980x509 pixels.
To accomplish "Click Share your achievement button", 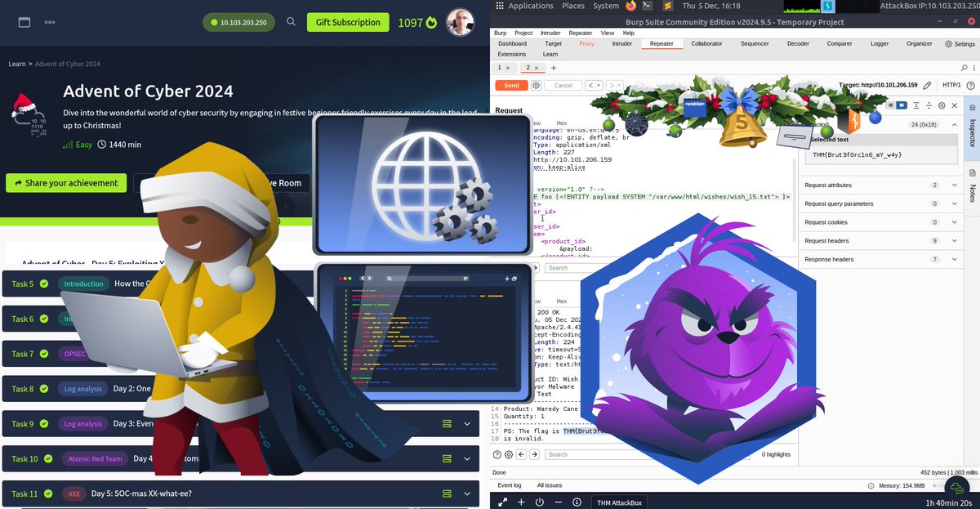I will tap(65, 183).
